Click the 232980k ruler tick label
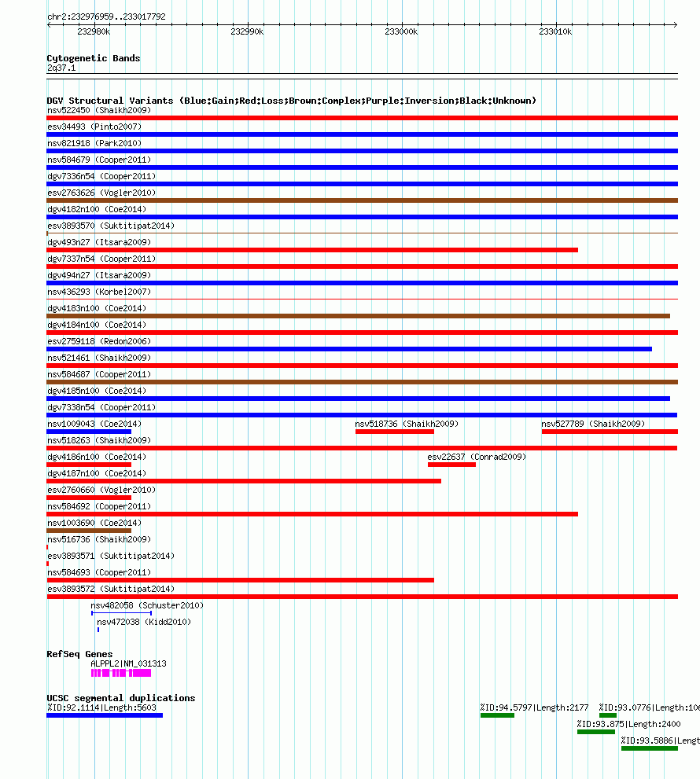 [94, 31]
